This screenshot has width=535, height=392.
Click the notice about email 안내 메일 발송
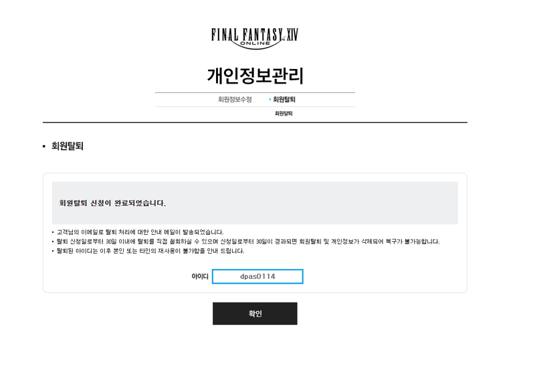tap(140, 232)
